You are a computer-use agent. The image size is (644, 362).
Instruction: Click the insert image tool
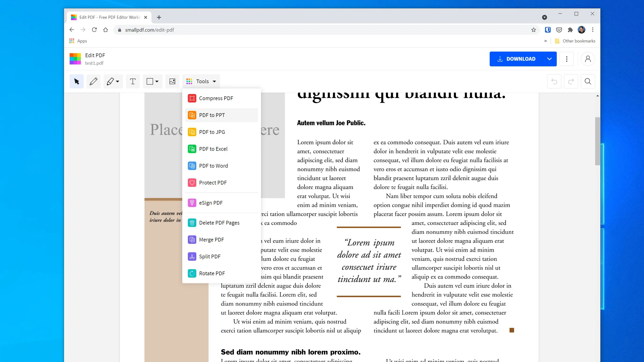[172, 81]
